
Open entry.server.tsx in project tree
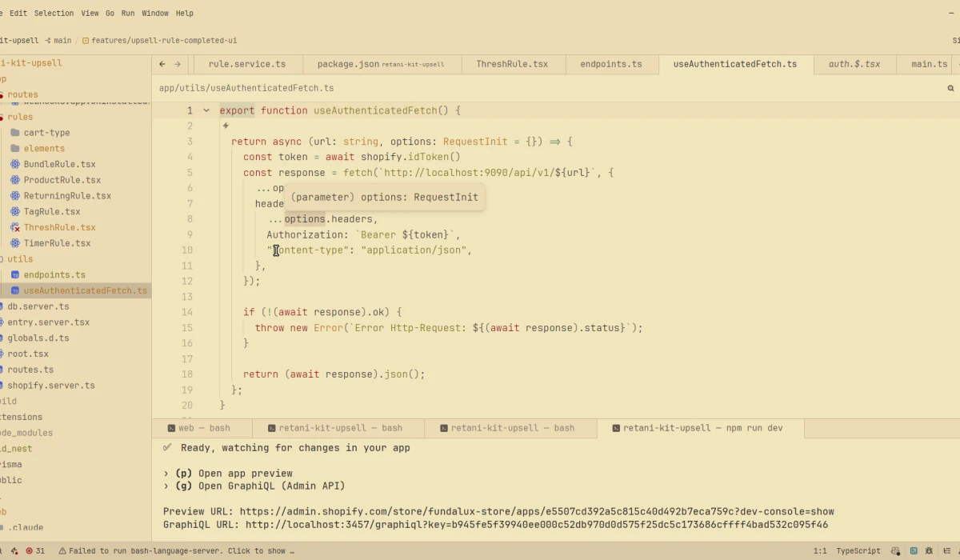pyautogui.click(x=48, y=322)
